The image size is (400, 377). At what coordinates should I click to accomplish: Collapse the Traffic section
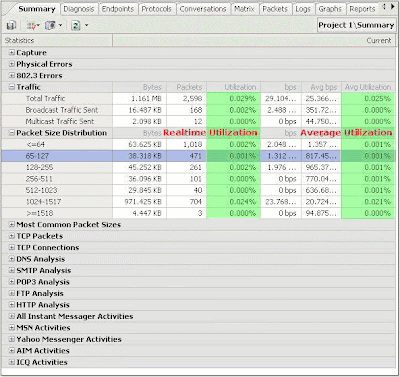pyautogui.click(x=12, y=87)
